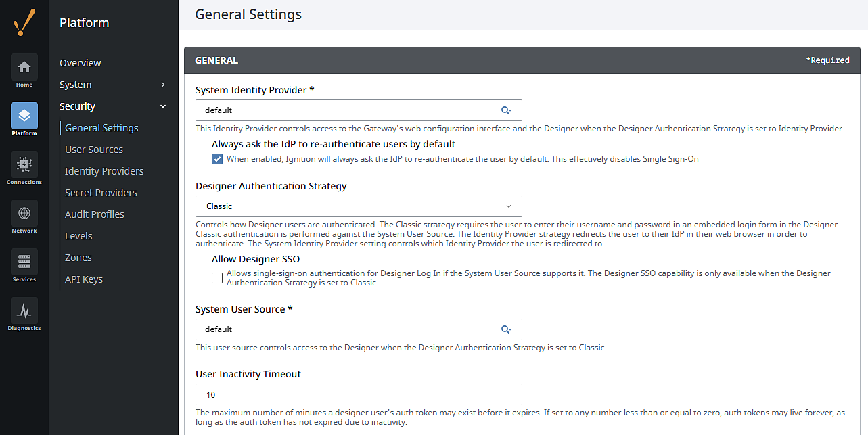Select General Settings in sidebar

tap(101, 128)
